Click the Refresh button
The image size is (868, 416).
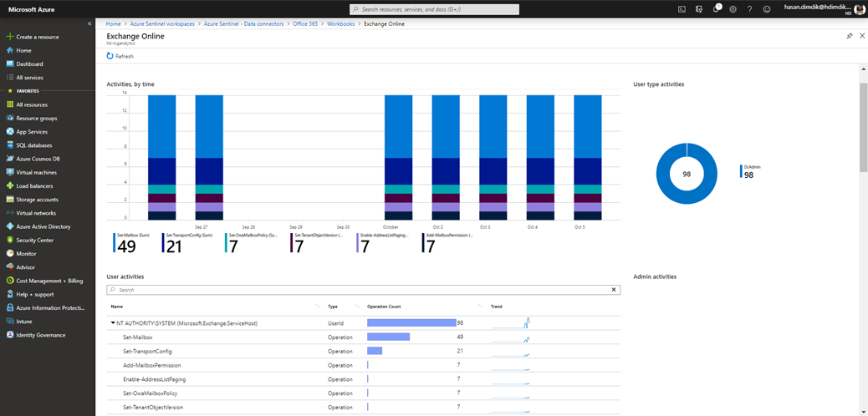[120, 56]
